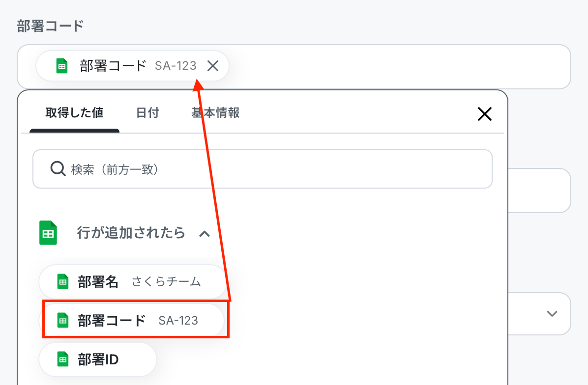Click the Sheets icon in 部署ID chip
588x385 pixels.
(63, 360)
